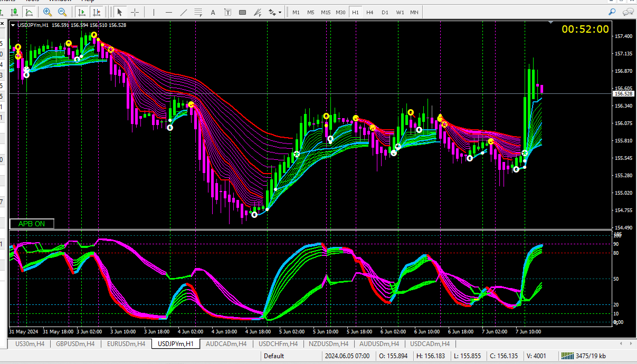Screen dimensions: 637x364
Task: Switch timeframe to M15
Action: pos(326,12)
